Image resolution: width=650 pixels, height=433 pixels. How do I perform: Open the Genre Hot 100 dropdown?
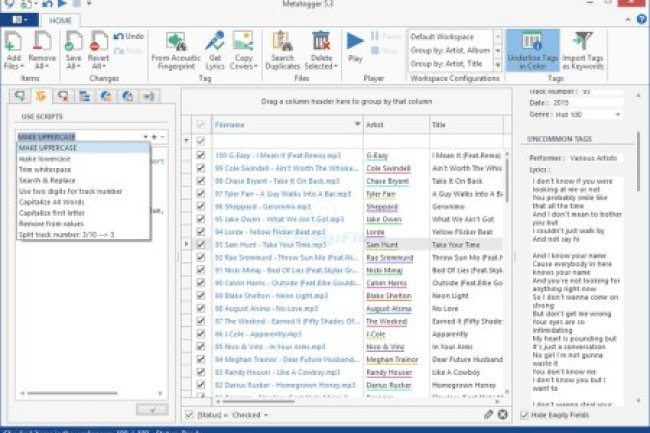click(618, 114)
